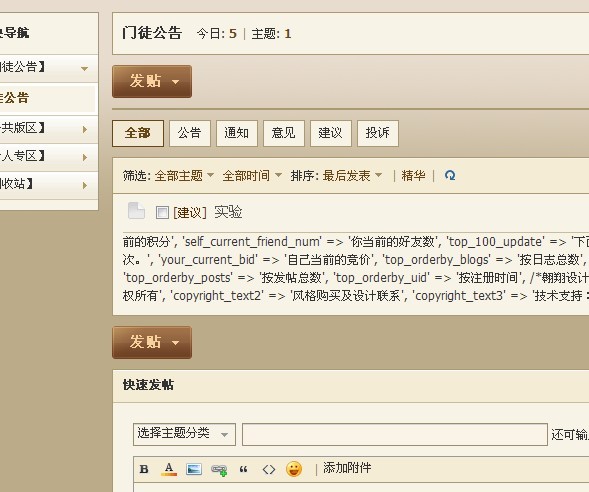Open the 最后发表 sort dropdown

(x=352, y=175)
